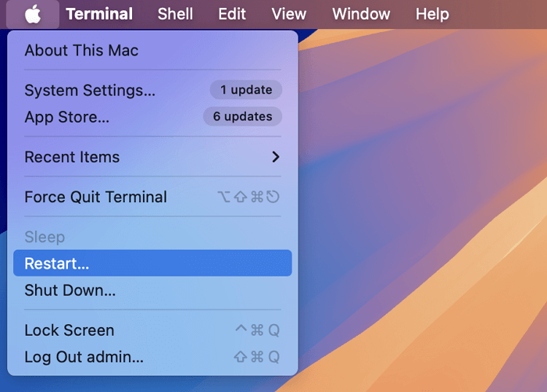This screenshot has width=547, height=392.
Task: Open the Edit menu
Action: click(x=232, y=14)
